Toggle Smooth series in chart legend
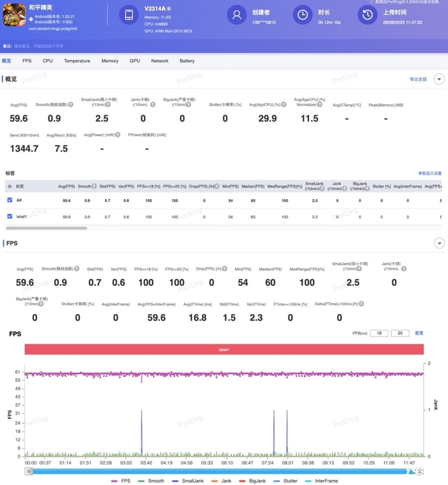The image size is (448, 485). (x=151, y=481)
